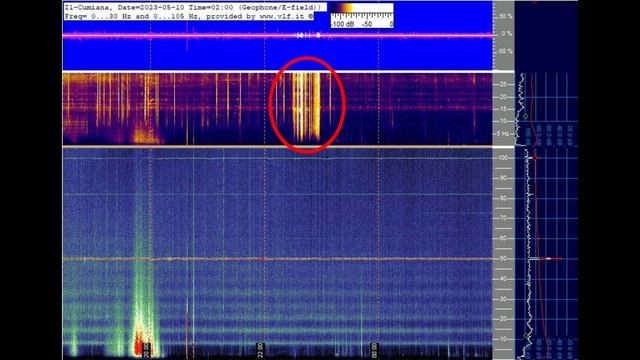This screenshot has width=640, height=360.
Task: Select the '0 %' amplitude axis label
Action: tap(507, 33)
